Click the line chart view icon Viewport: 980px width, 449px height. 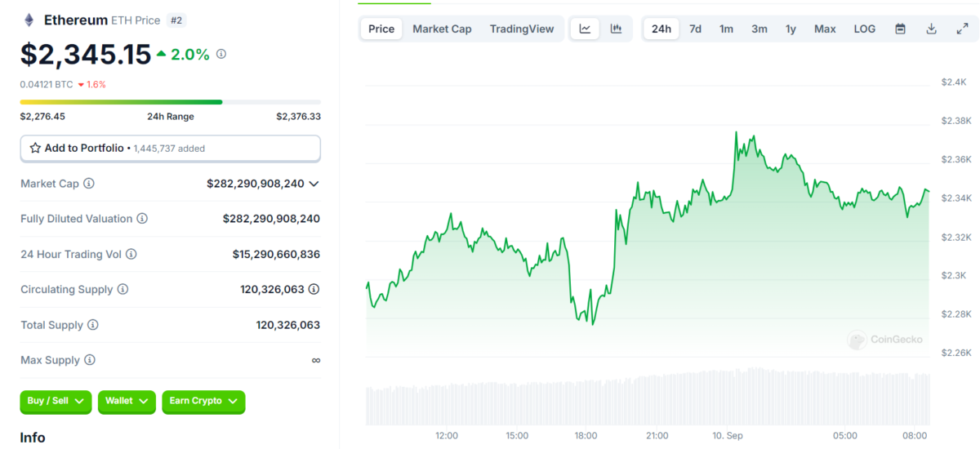pyautogui.click(x=585, y=29)
